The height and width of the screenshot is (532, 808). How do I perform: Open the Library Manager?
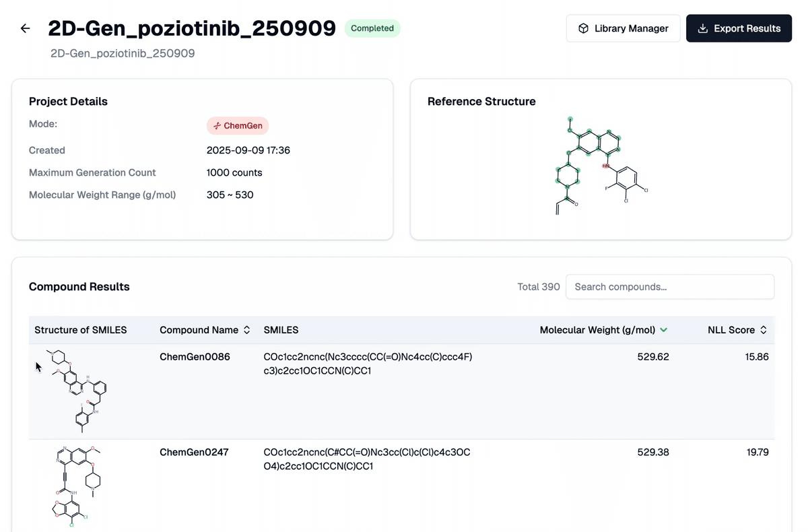pos(623,28)
